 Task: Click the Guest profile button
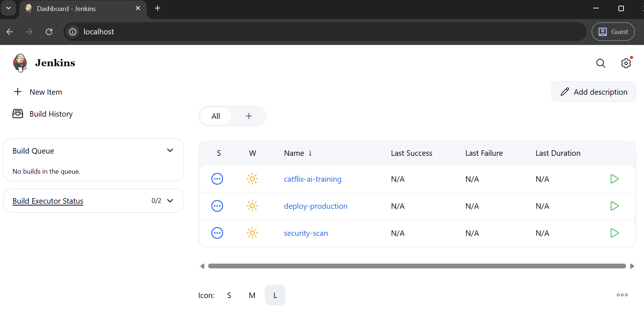coord(613,32)
